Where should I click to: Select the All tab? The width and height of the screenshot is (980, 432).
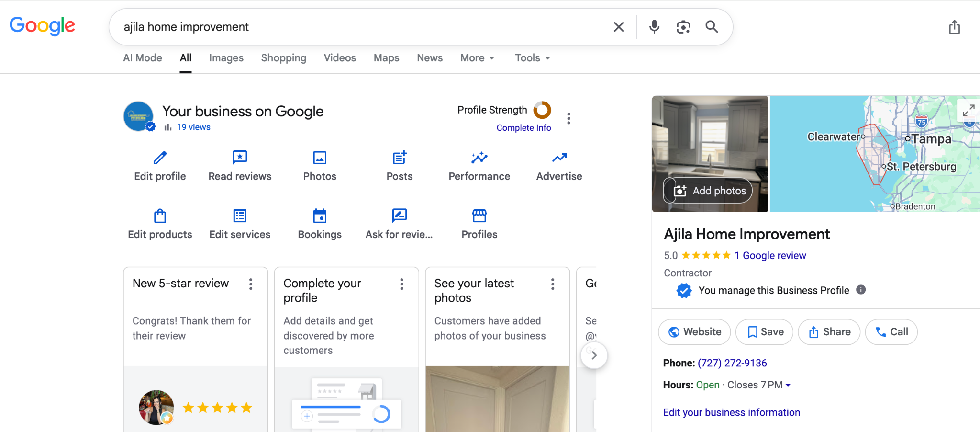coord(186,58)
